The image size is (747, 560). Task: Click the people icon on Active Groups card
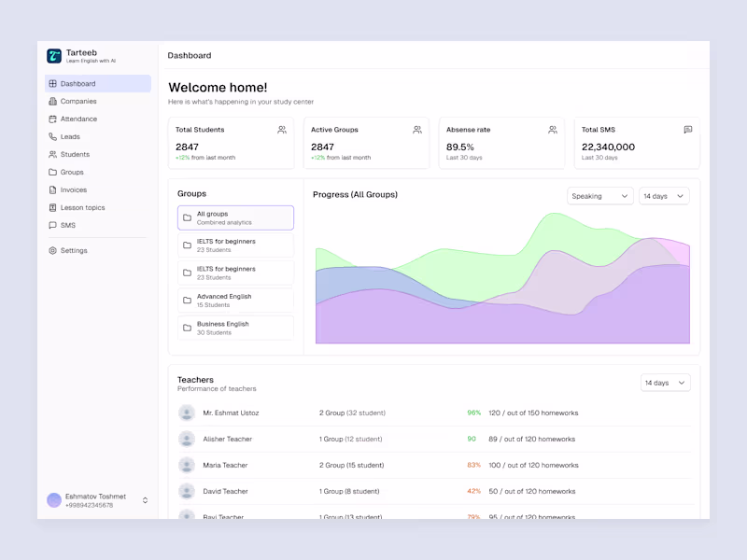417,130
